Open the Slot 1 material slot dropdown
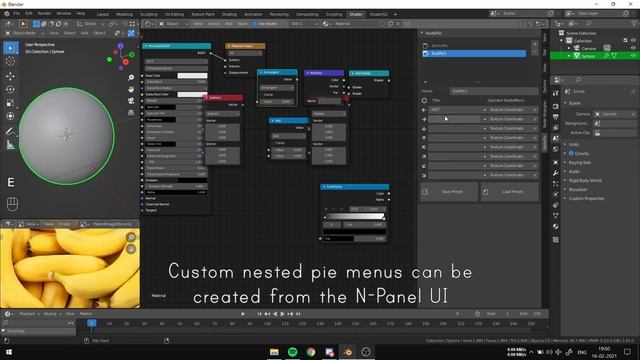640x360 pixels. [x=304, y=24]
